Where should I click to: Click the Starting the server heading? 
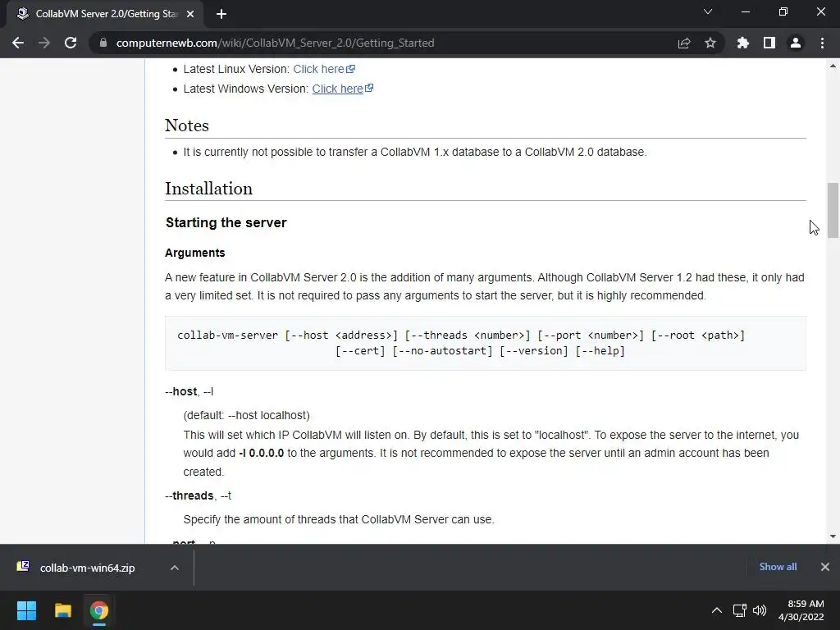point(226,223)
